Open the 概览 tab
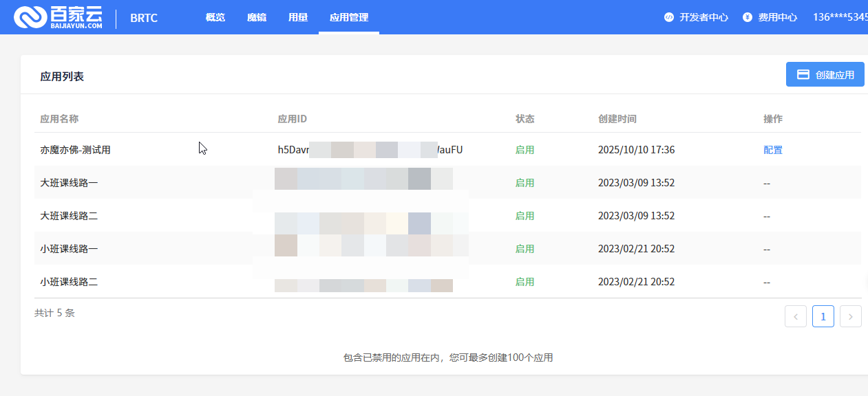The height and width of the screenshot is (396, 868). 215,18
